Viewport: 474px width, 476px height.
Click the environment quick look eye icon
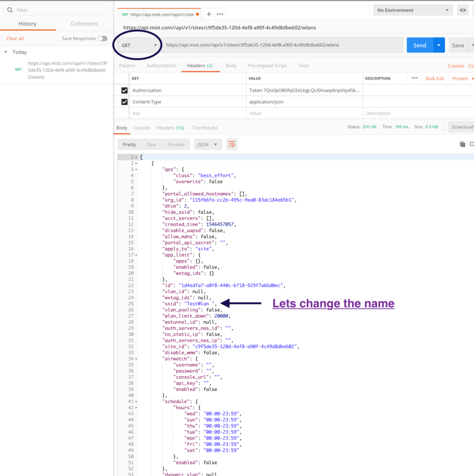coord(462,10)
